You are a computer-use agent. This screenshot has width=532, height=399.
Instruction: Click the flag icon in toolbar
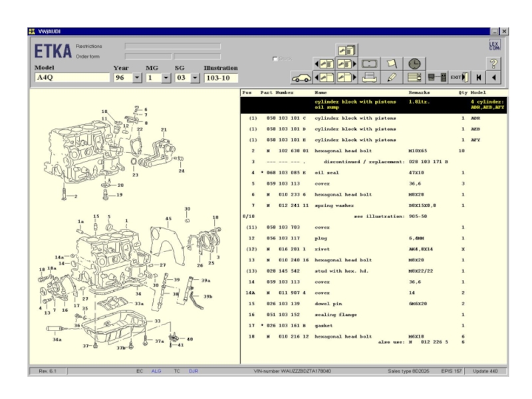pyautogui.click(x=392, y=64)
